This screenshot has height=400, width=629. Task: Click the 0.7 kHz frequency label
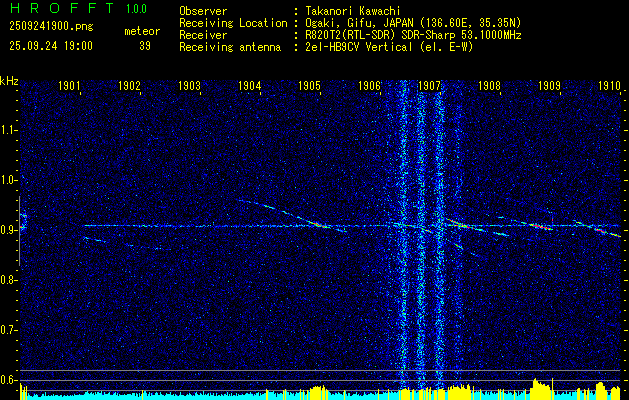[7, 330]
